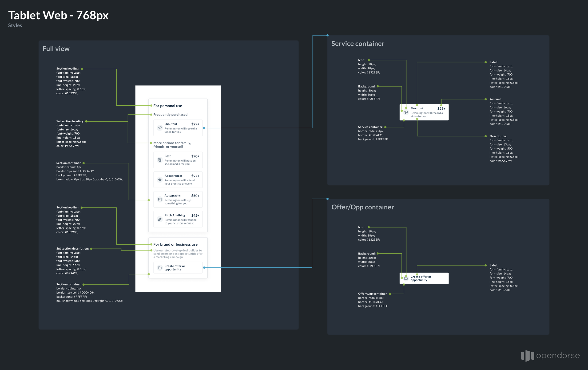The height and width of the screenshot is (370, 588).
Task: Click Create offer or opportunity in Full view
Action: click(x=175, y=268)
